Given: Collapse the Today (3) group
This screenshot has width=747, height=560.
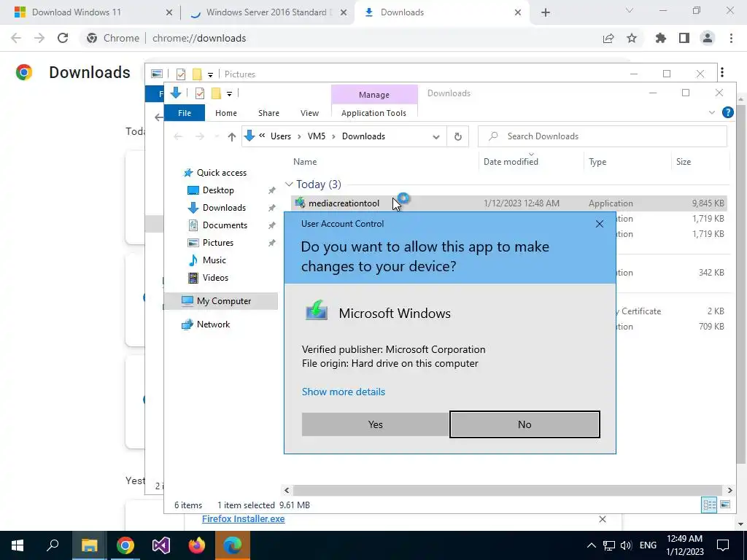Looking at the screenshot, I should coord(289,184).
